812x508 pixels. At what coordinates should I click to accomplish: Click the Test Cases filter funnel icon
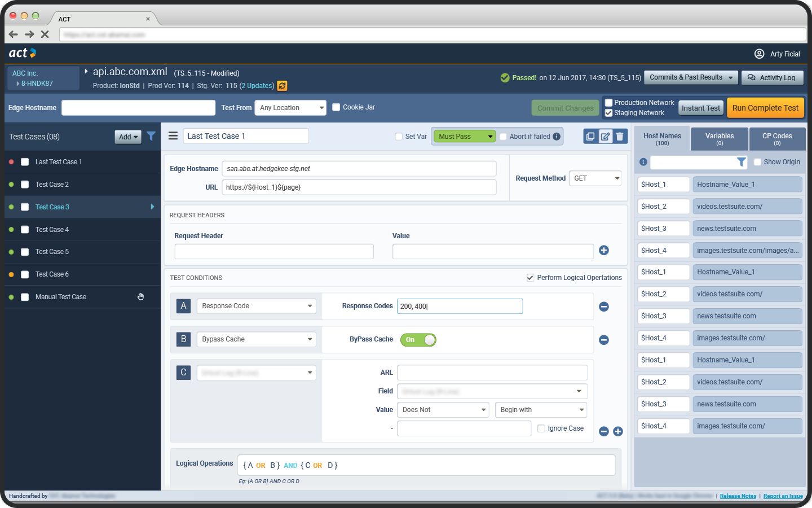coord(151,136)
